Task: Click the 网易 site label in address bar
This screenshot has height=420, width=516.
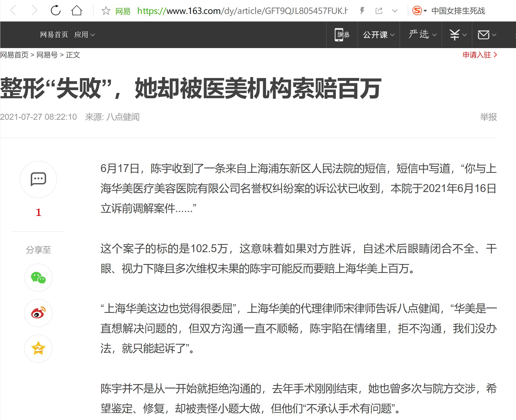Action: point(123,11)
